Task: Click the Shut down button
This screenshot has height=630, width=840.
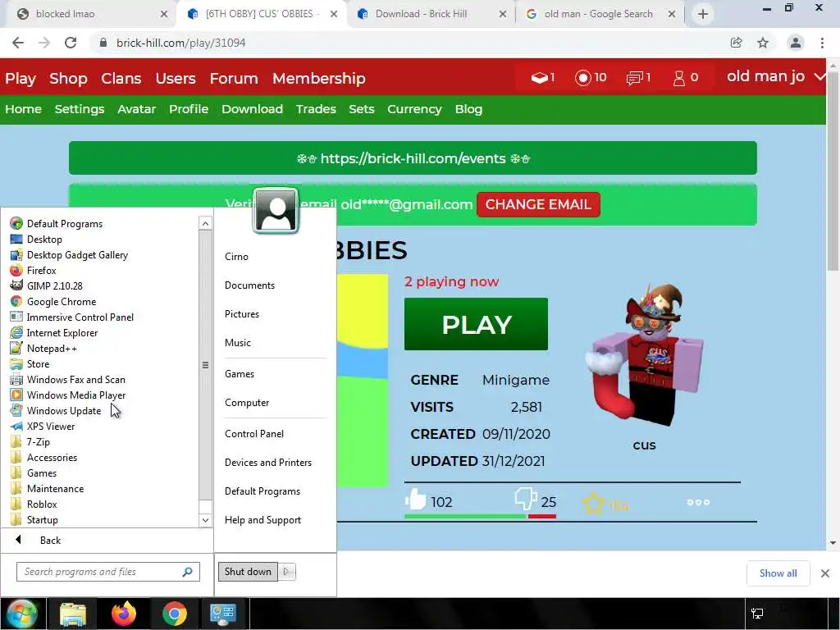Action: [248, 572]
